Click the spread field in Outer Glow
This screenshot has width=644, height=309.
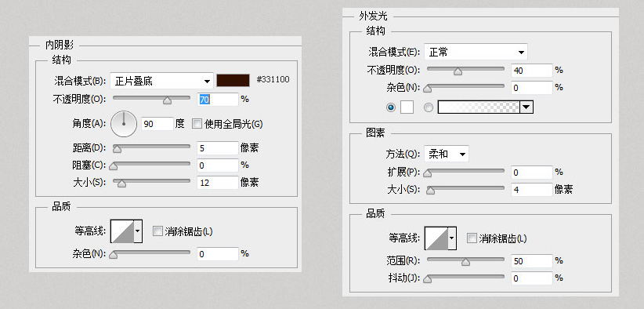[532, 173]
